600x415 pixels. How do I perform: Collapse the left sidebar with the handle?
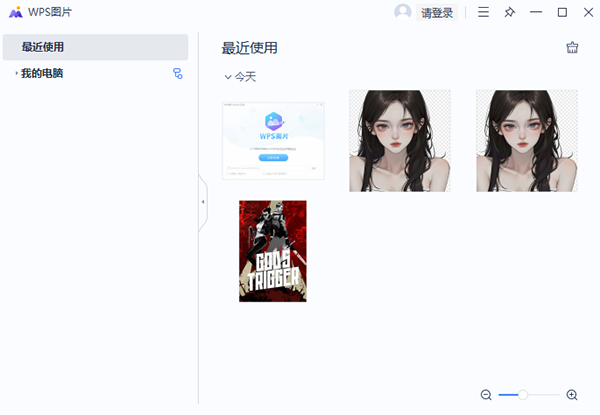tap(203, 202)
